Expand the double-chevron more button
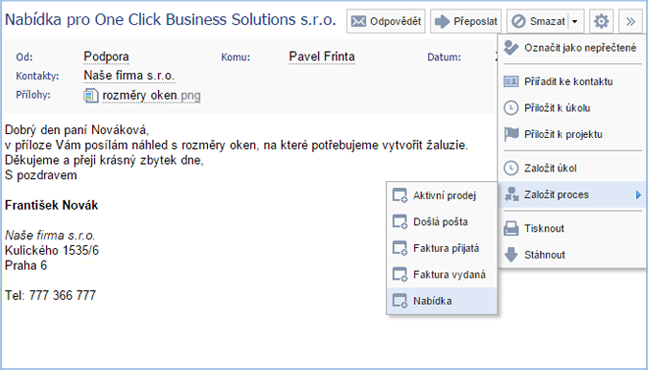This screenshot has width=648, height=370. point(630,21)
